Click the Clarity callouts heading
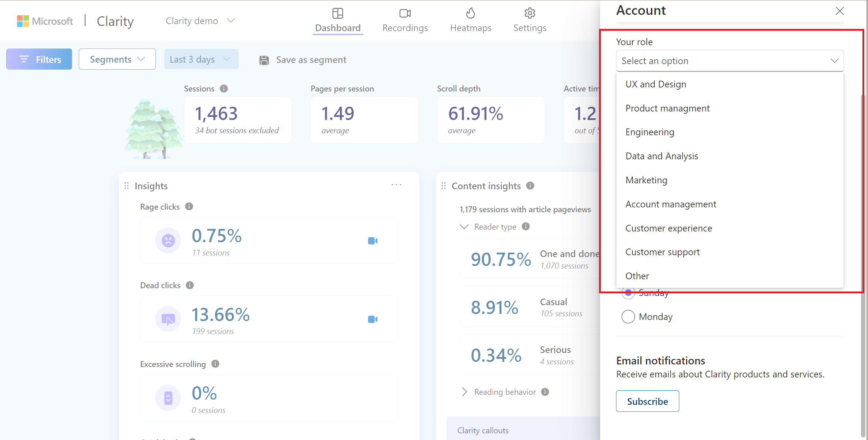 [x=483, y=430]
